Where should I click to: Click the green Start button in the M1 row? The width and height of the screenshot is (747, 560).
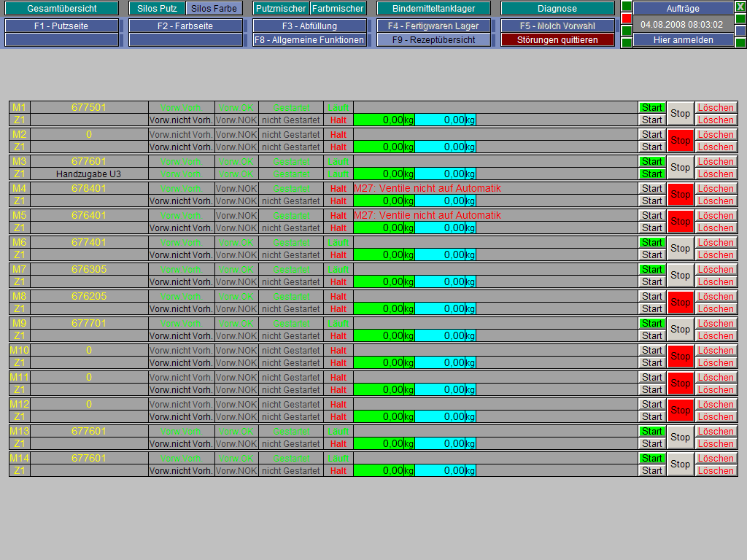[x=652, y=108]
